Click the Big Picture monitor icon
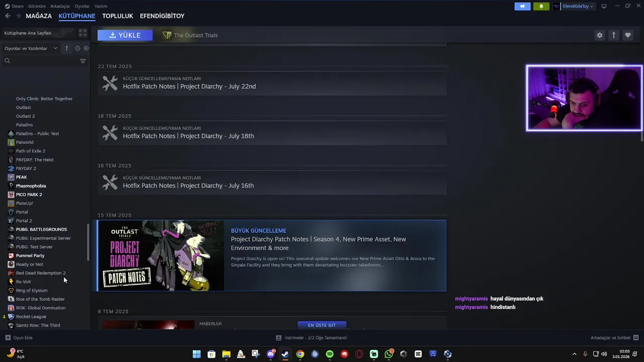The width and height of the screenshot is (644, 362). pyautogui.click(x=604, y=6)
